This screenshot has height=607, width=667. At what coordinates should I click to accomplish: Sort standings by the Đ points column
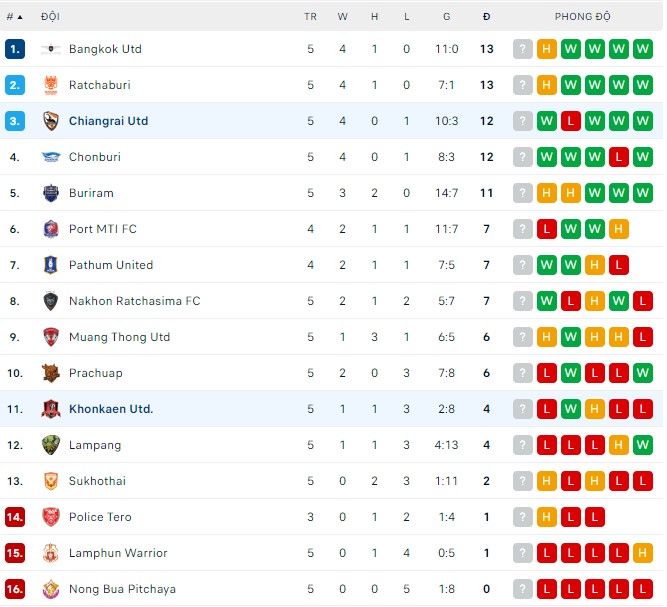(x=487, y=17)
